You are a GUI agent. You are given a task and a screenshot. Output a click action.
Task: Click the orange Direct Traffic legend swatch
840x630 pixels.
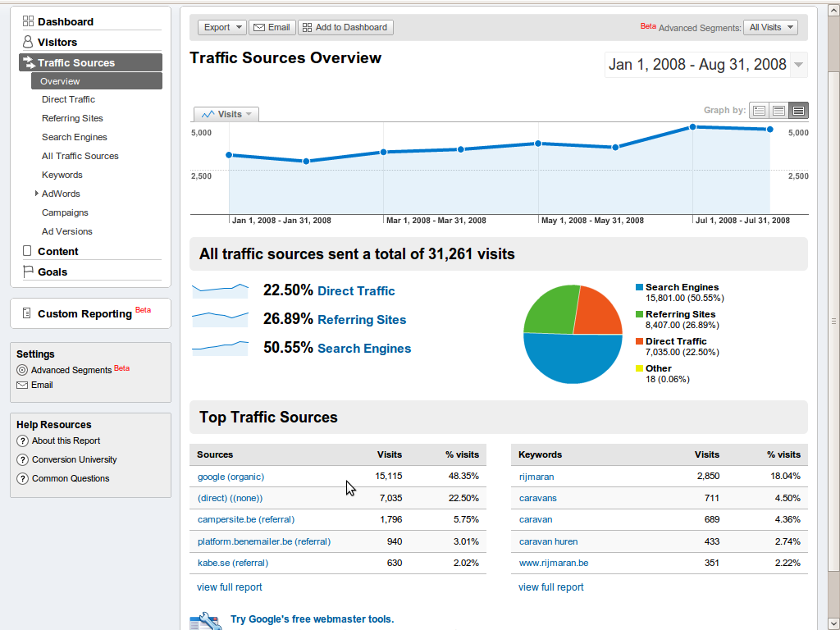[x=639, y=341]
